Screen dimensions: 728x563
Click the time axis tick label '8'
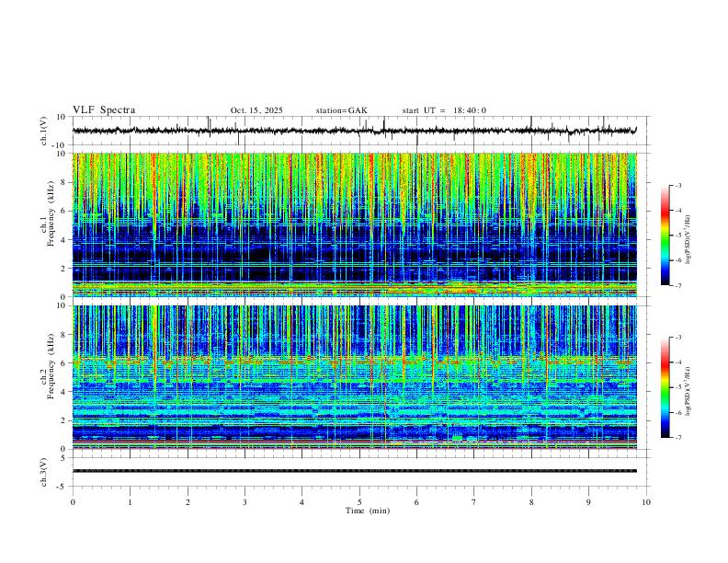(531, 502)
